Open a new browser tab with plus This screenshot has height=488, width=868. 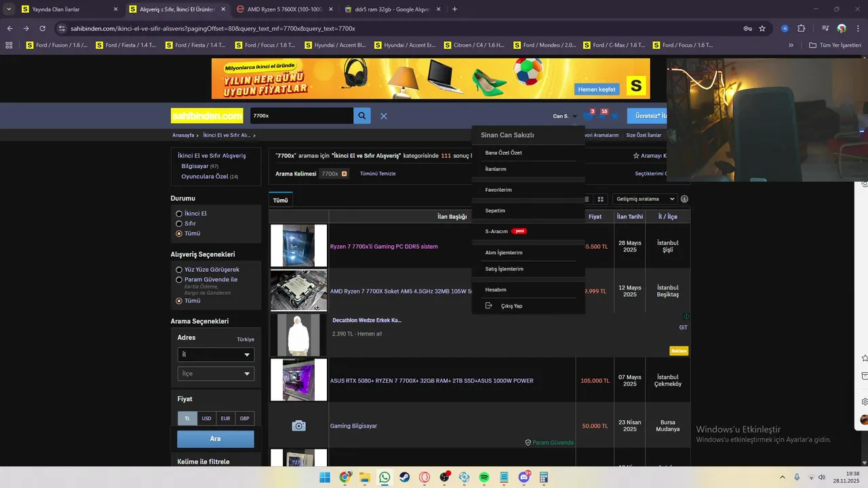pyautogui.click(x=454, y=9)
